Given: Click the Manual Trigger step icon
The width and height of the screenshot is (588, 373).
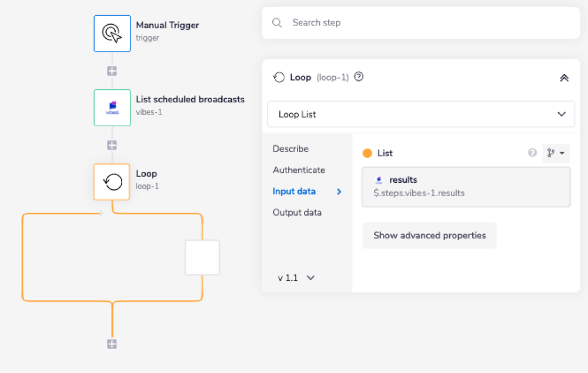Looking at the screenshot, I should point(112,33).
